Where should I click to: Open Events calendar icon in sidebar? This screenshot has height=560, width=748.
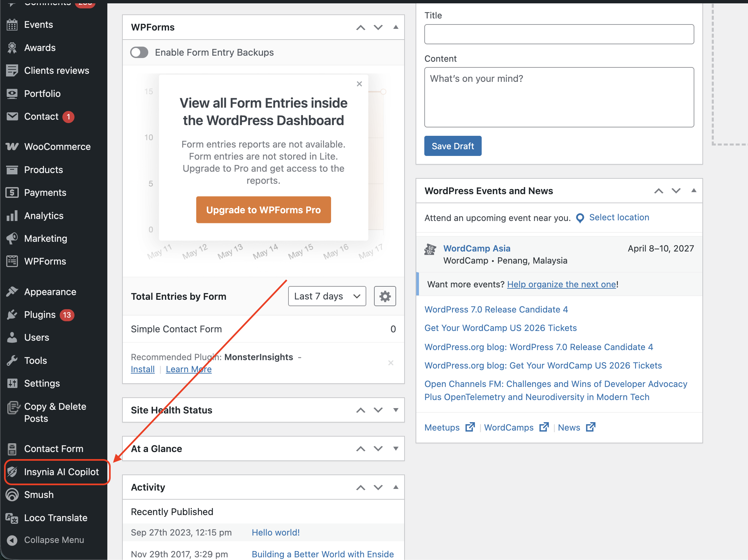(12, 25)
